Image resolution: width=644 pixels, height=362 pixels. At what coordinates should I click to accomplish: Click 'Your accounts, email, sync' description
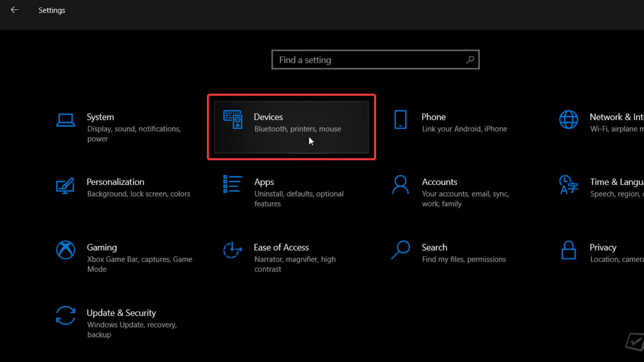coord(465,199)
